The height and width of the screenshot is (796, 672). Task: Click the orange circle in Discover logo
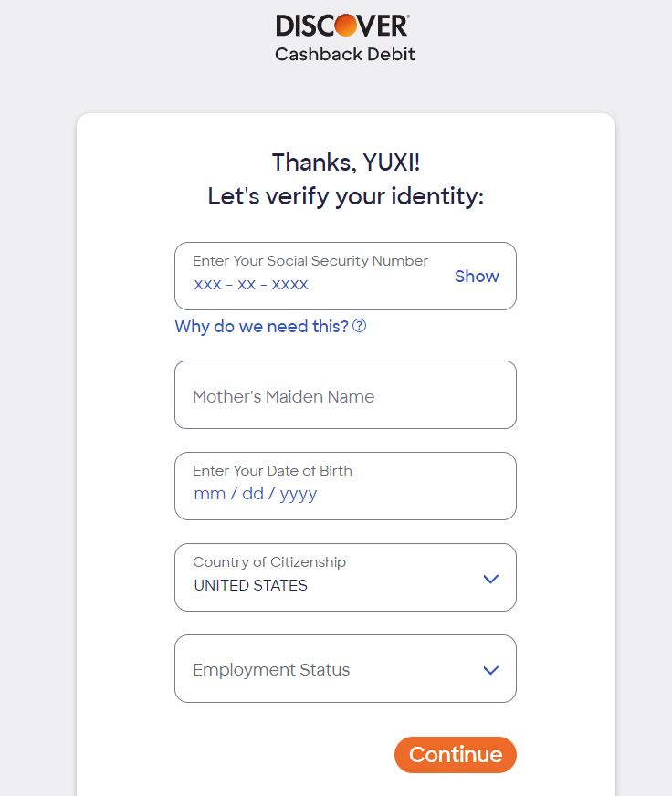click(x=346, y=25)
